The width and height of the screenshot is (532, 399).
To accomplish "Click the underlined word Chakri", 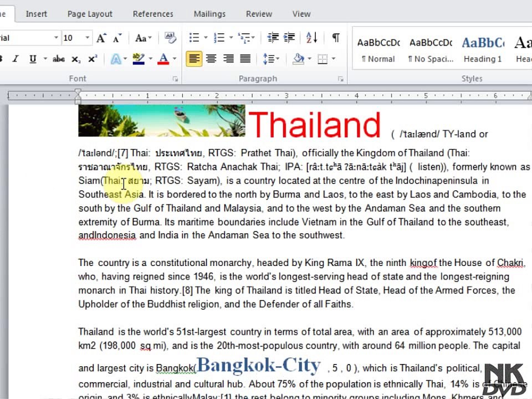I will point(510,263).
